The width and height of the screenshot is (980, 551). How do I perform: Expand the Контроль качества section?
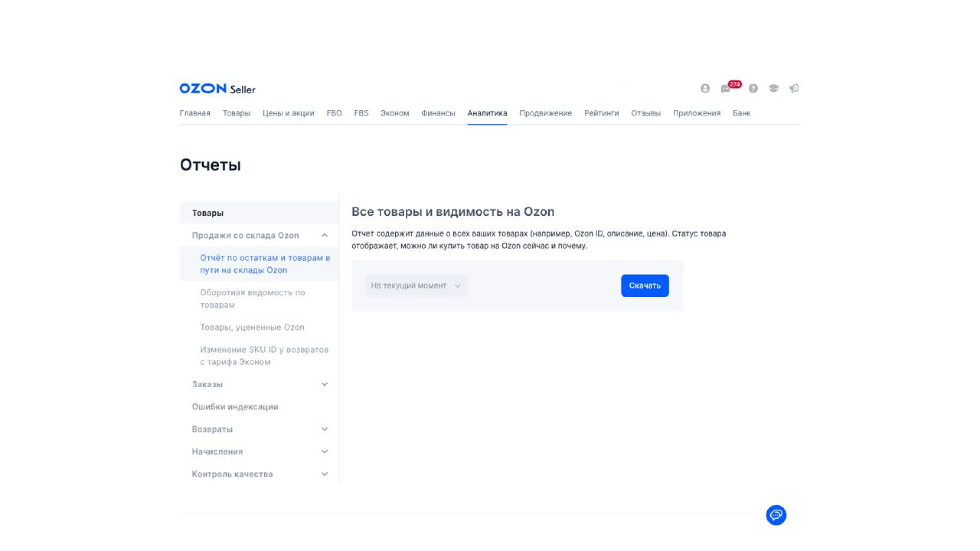tap(325, 474)
